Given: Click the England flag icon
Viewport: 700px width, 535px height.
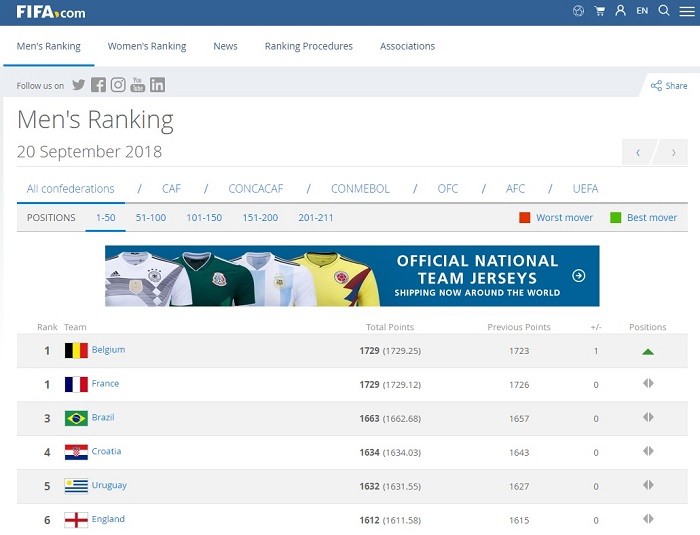Looking at the screenshot, I should coord(76,520).
